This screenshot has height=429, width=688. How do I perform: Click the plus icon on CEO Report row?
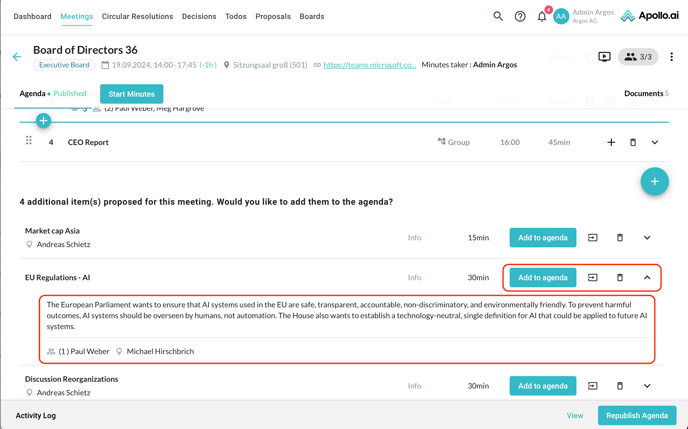611,142
